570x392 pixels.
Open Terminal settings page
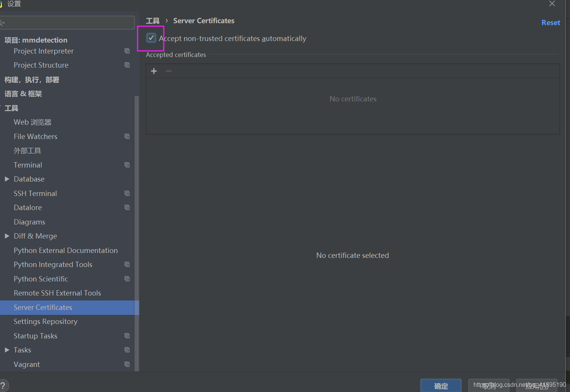28,165
